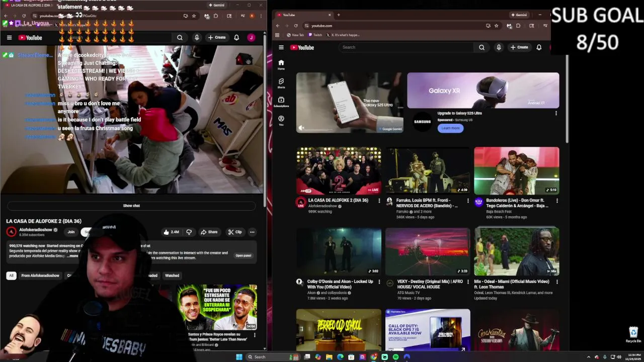Open Shorts in YouTube sidebar

pyautogui.click(x=281, y=83)
